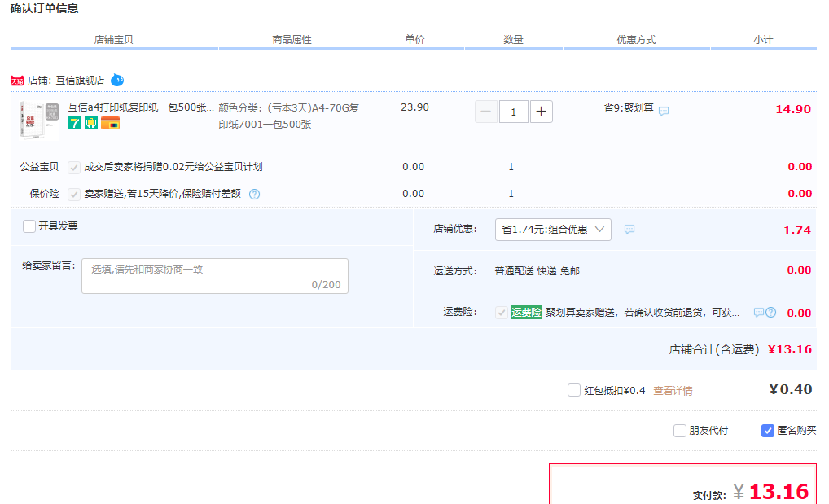This screenshot has height=504, width=829.
Task: Click the green 7-day return badge
Action: tap(75, 124)
